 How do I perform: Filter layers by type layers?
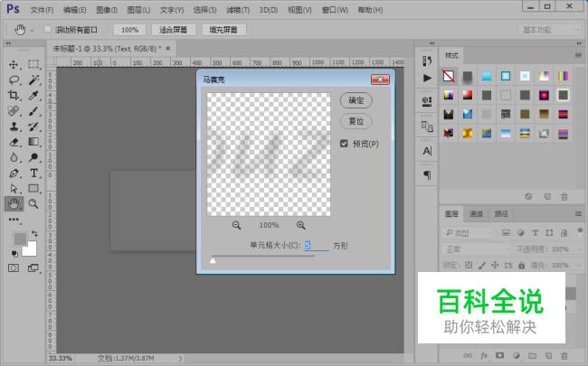536,233
